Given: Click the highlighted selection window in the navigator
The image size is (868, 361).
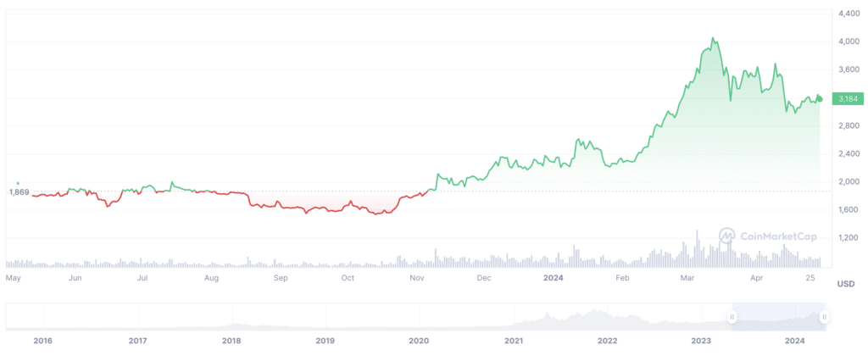Looking at the screenshot, I should click(777, 317).
